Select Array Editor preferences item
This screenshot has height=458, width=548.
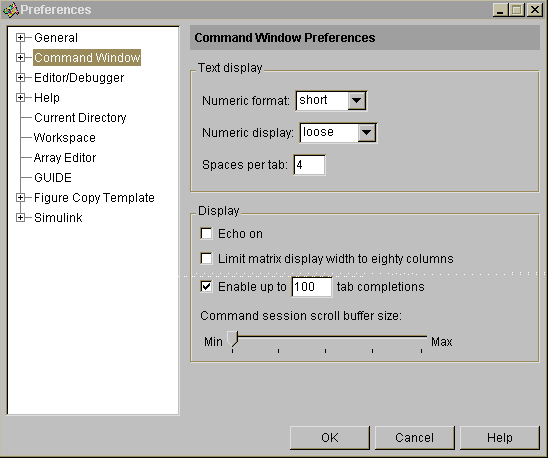pos(65,158)
